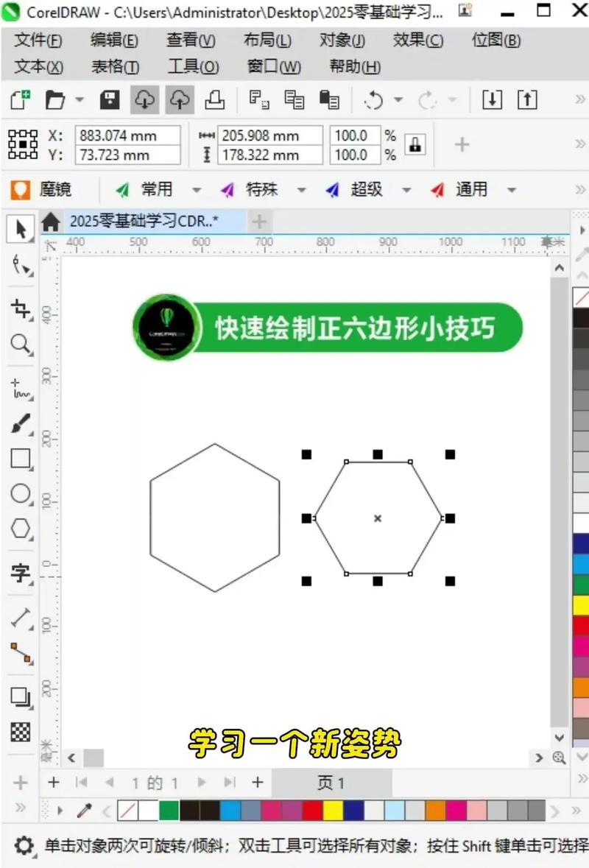Click the 页 1 page label

tap(332, 783)
